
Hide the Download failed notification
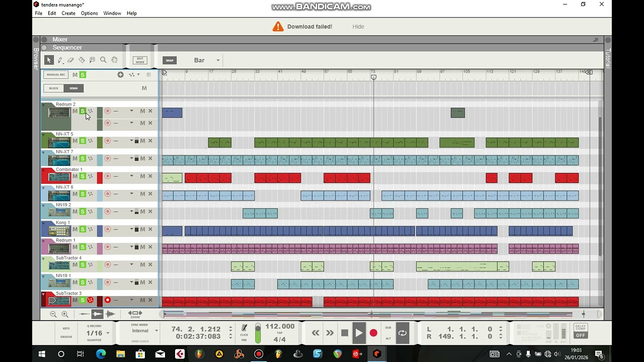pyautogui.click(x=358, y=27)
